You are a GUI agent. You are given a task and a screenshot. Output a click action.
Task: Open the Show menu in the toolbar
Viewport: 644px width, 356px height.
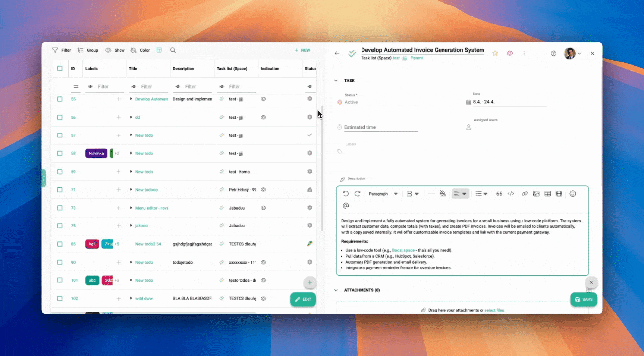click(x=116, y=50)
